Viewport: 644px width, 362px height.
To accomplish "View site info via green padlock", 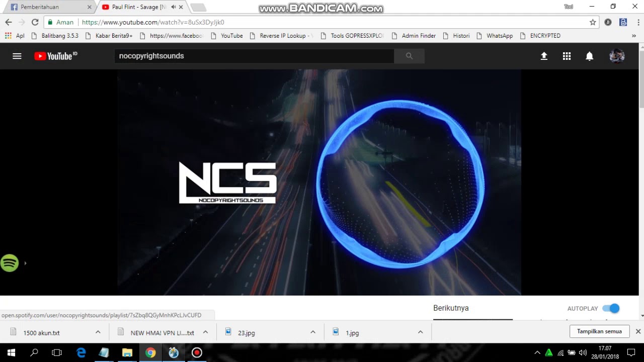I will tap(50, 22).
